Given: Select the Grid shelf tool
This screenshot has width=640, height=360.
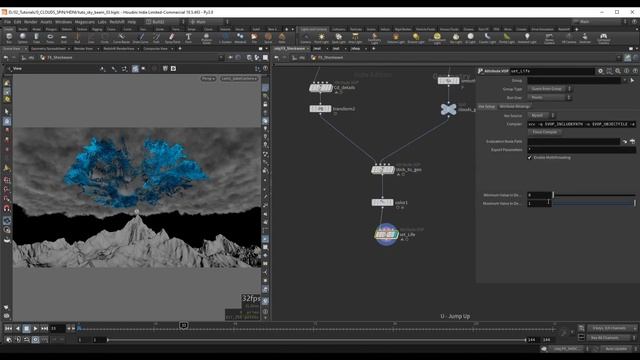Looking at the screenshot, I should point(63,38).
